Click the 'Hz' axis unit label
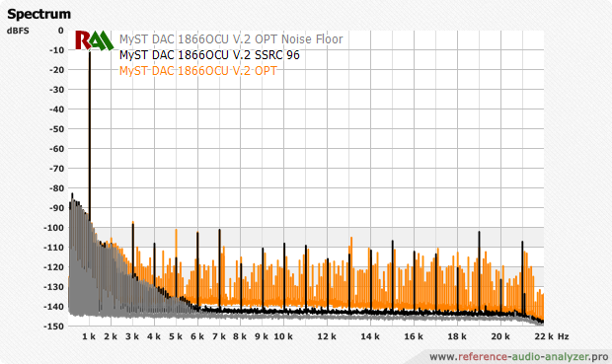This screenshot has width=612, height=364. coord(564,336)
